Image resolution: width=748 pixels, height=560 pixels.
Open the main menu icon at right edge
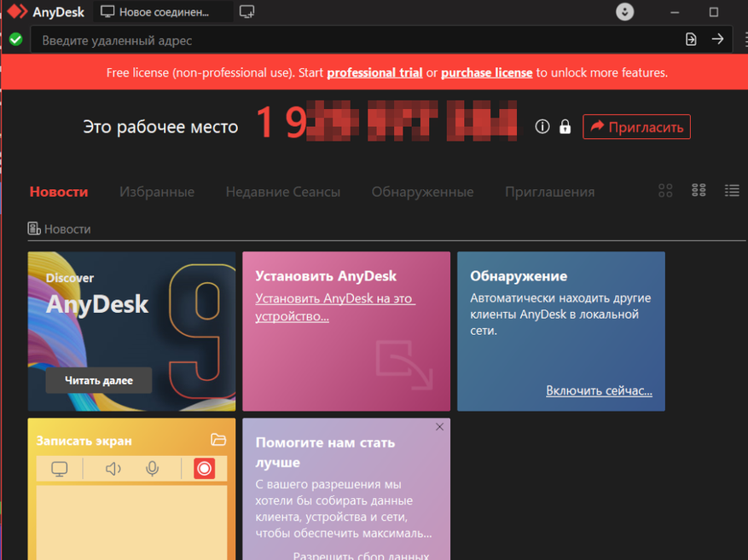pyautogui.click(x=745, y=39)
